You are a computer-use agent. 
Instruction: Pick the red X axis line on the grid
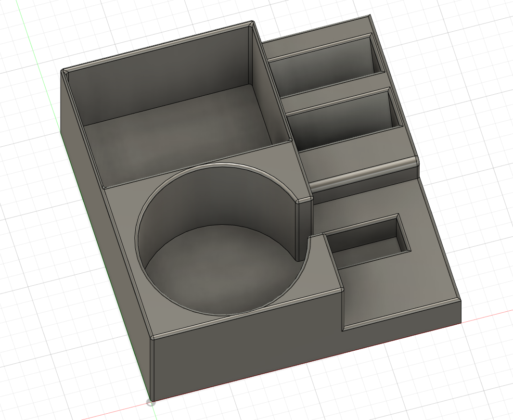(x=484, y=315)
